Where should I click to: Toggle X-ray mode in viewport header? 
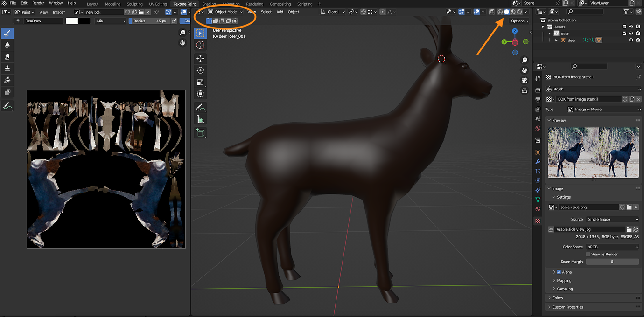pyautogui.click(x=491, y=12)
